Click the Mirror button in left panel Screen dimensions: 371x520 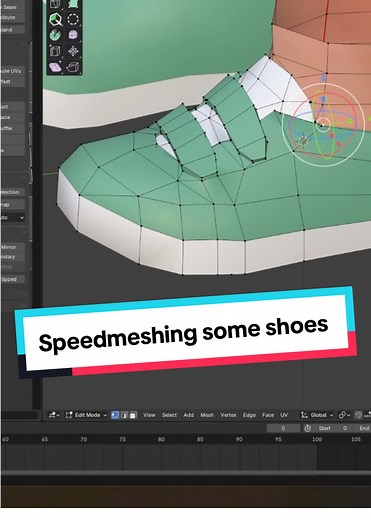(12, 247)
